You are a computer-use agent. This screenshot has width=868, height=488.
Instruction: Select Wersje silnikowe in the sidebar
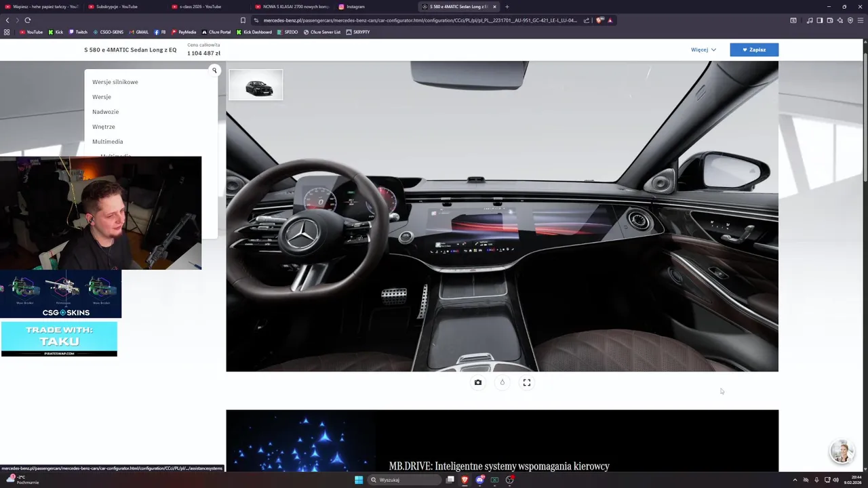(x=115, y=82)
